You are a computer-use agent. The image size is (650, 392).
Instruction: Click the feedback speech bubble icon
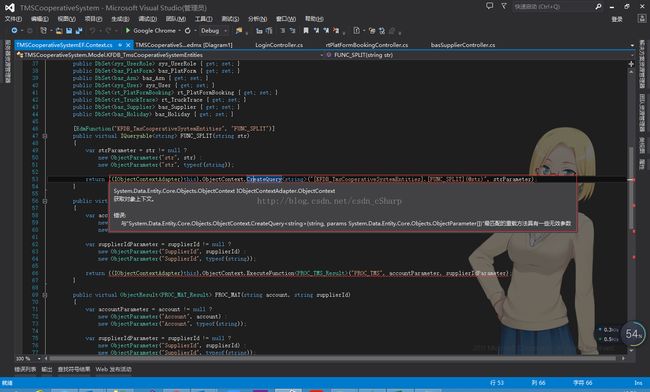(x=490, y=6)
